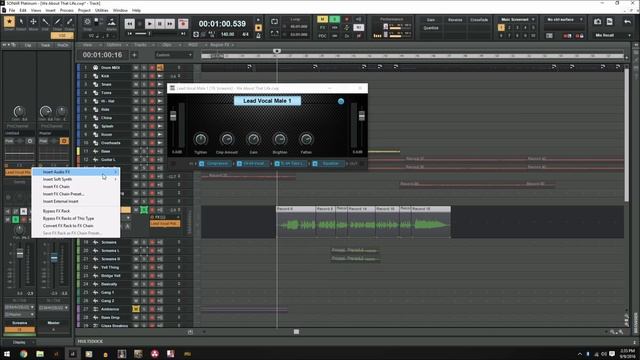
Task: Arm record on the Toms track
Action: (152, 93)
